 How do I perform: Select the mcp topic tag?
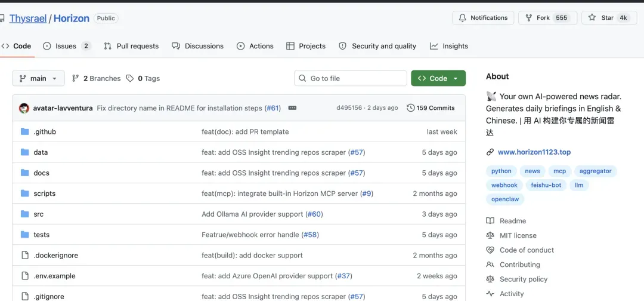point(559,171)
